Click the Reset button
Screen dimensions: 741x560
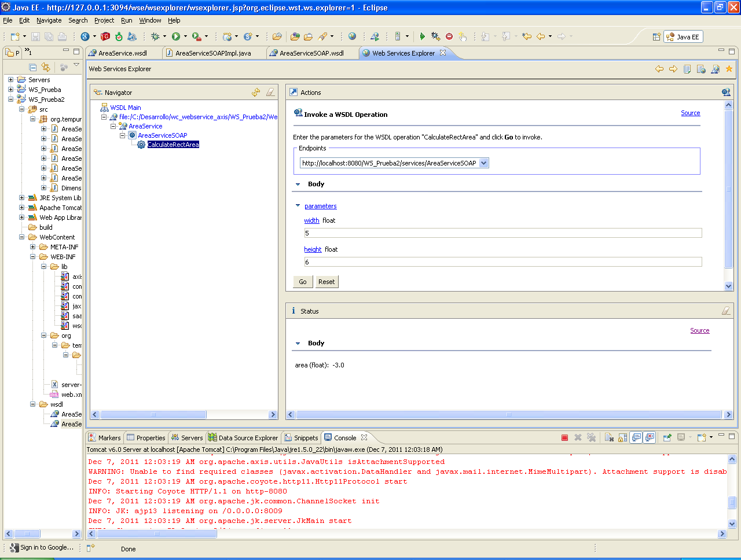pos(327,282)
